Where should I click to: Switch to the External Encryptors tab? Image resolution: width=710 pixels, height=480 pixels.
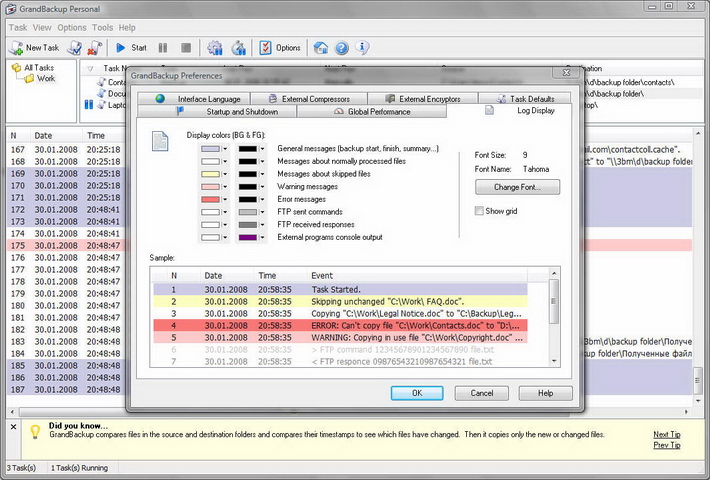pyautogui.click(x=423, y=99)
